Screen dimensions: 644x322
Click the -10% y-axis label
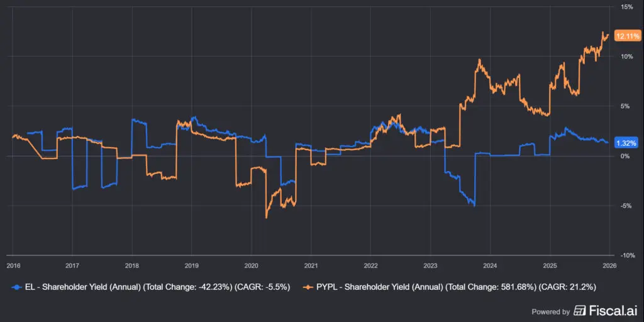pyautogui.click(x=627, y=255)
